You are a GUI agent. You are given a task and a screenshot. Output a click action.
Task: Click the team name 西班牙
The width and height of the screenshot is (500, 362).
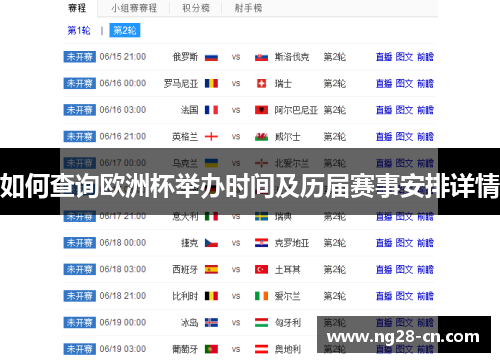pyautogui.click(x=185, y=269)
